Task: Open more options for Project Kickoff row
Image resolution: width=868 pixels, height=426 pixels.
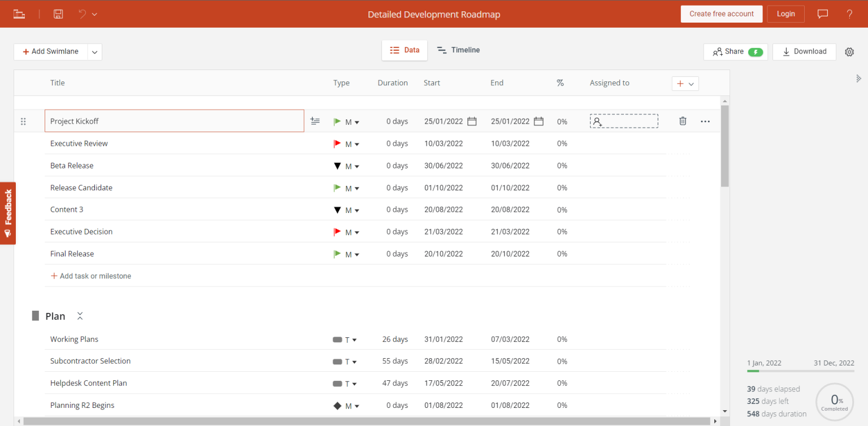Action: tap(705, 121)
